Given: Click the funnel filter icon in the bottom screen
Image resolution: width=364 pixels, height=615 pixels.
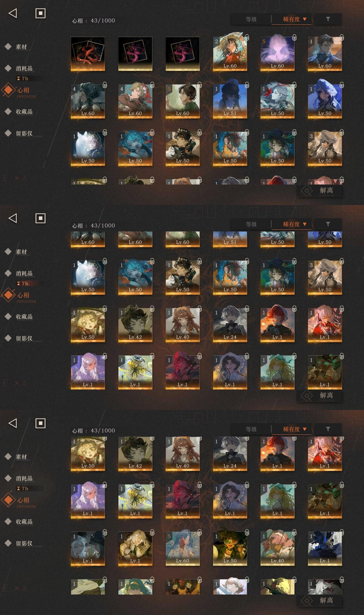Looking at the screenshot, I should point(328,429).
